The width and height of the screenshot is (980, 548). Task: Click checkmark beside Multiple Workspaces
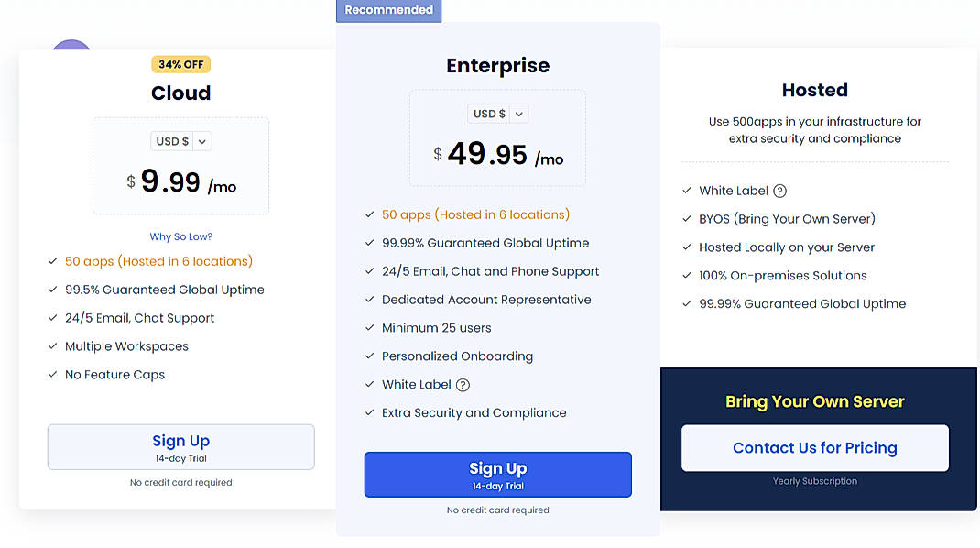(x=52, y=346)
